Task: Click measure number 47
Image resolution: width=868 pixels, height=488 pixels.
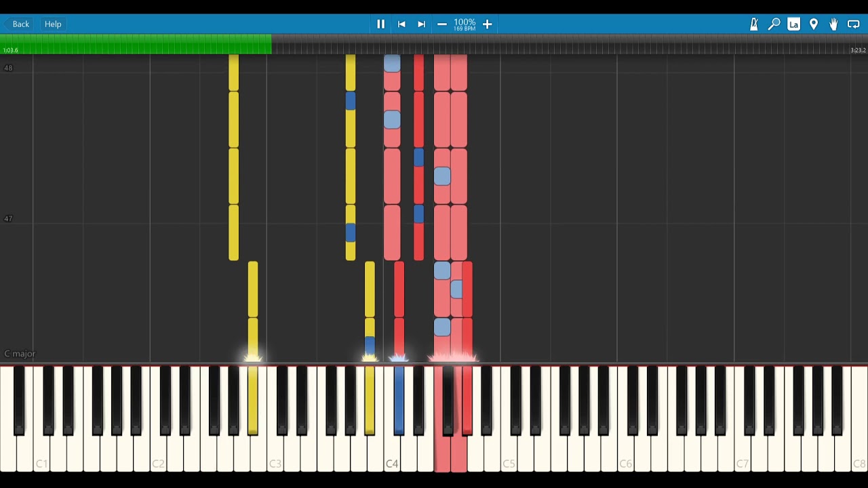Action: pyautogui.click(x=8, y=219)
